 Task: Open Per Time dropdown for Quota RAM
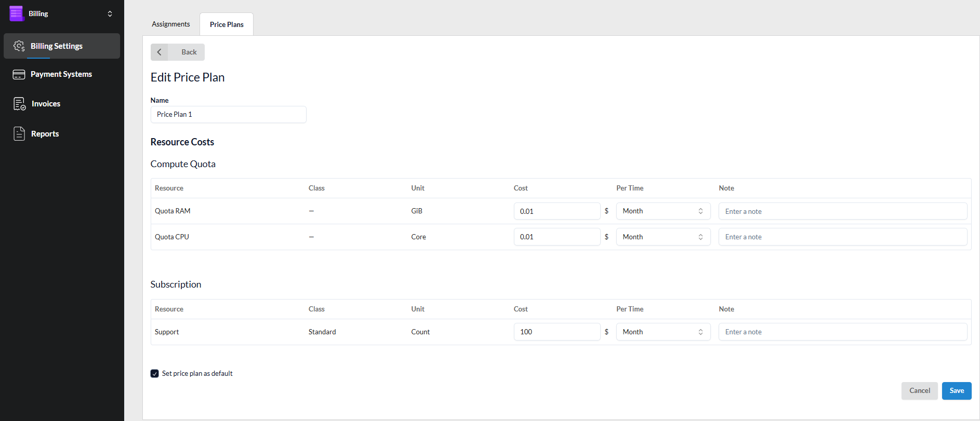(663, 211)
